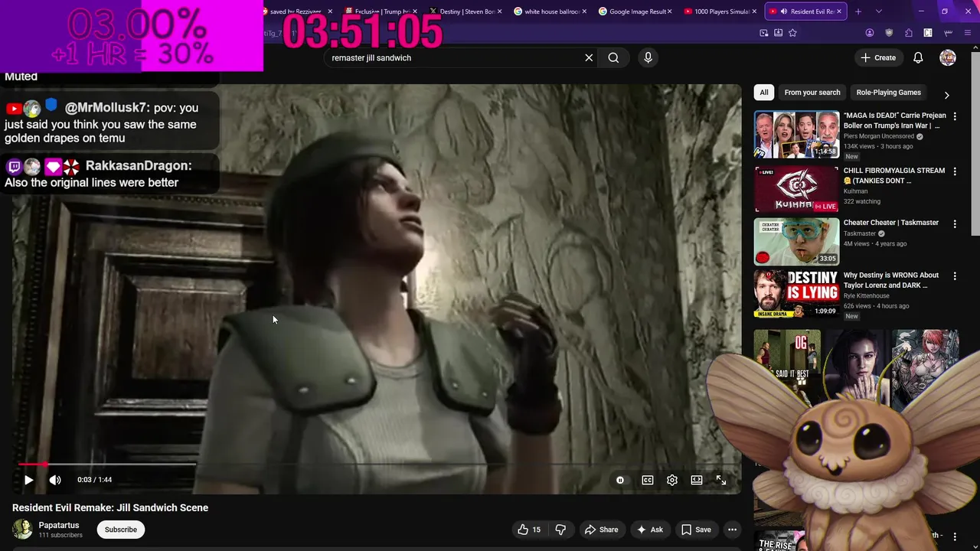
Task: Enter fullscreen mode
Action: point(721,480)
